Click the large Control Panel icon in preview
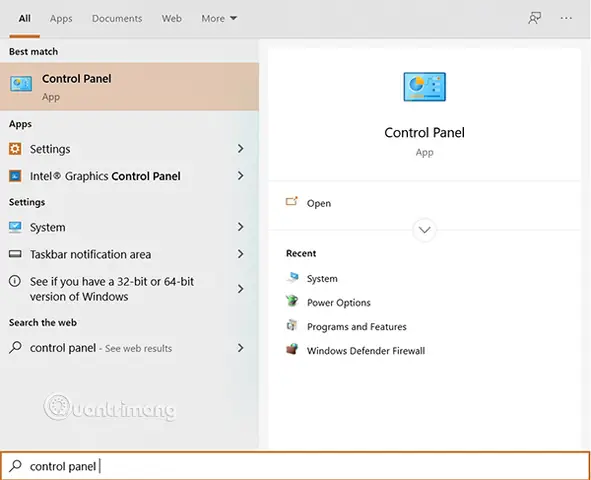Screen dimensions: 591x480 tap(424, 87)
